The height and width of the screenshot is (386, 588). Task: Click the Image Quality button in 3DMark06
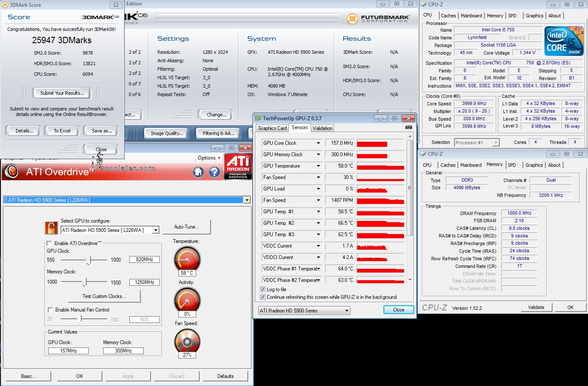pos(167,133)
